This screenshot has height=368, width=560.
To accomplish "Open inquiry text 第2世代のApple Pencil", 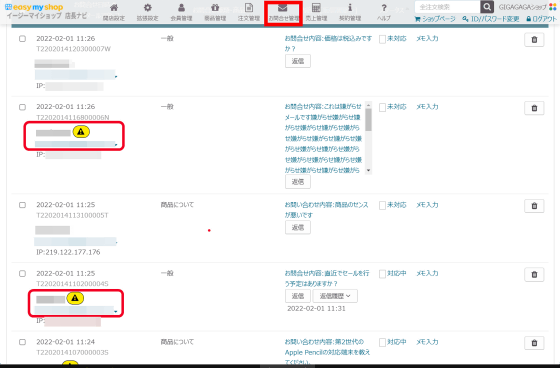I will 328,352.
